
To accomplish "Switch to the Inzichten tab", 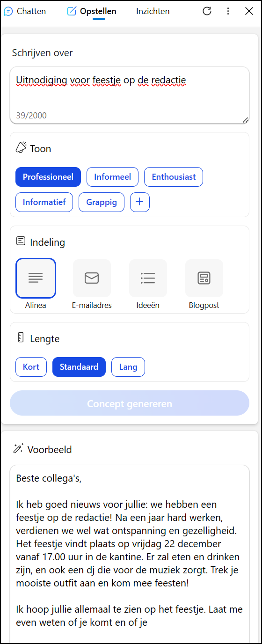I will click(x=153, y=11).
